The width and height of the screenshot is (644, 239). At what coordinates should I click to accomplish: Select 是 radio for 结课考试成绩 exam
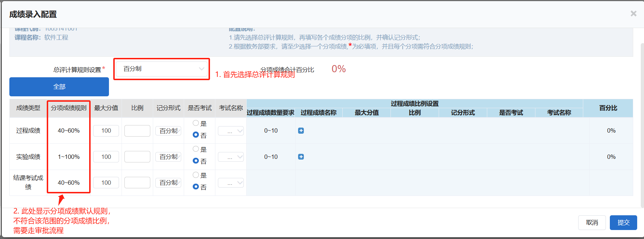[x=196, y=175]
